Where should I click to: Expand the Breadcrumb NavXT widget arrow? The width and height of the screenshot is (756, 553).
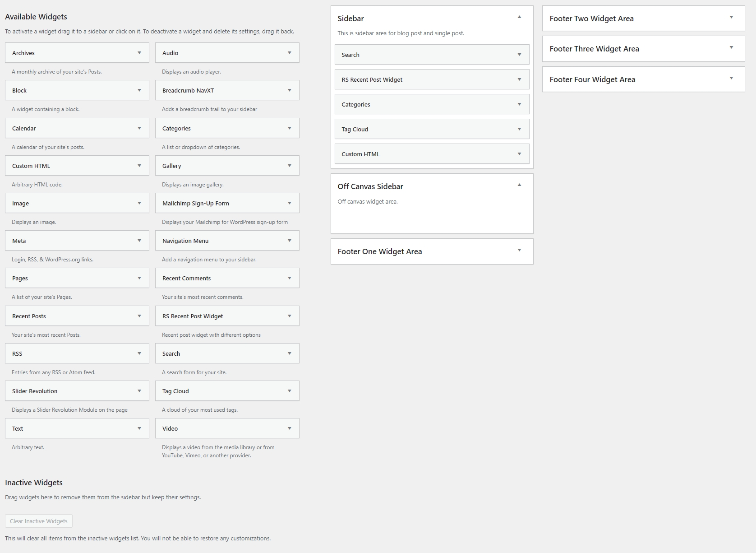pyautogui.click(x=290, y=90)
